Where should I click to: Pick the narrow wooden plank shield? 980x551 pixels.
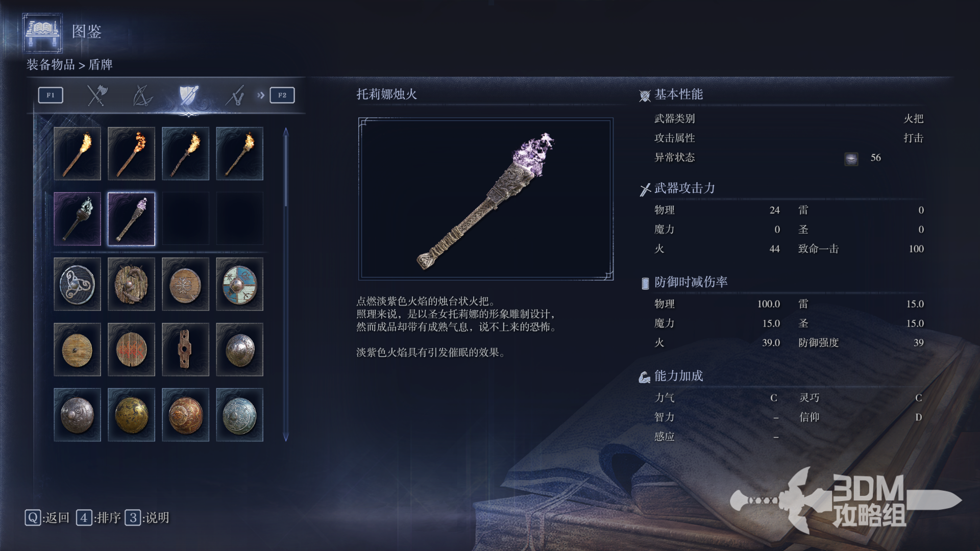pyautogui.click(x=185, y=349)
